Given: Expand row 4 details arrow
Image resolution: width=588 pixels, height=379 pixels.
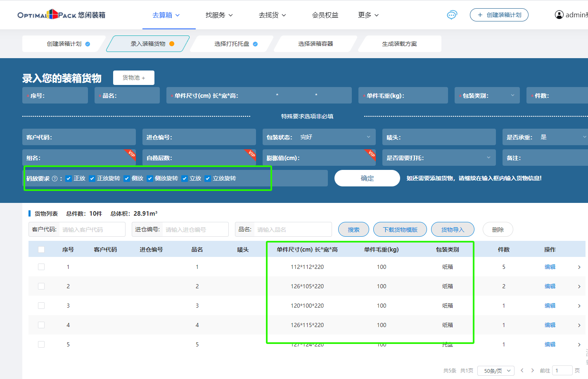Looking at the screenshot, I should click(x=579, y=325).
